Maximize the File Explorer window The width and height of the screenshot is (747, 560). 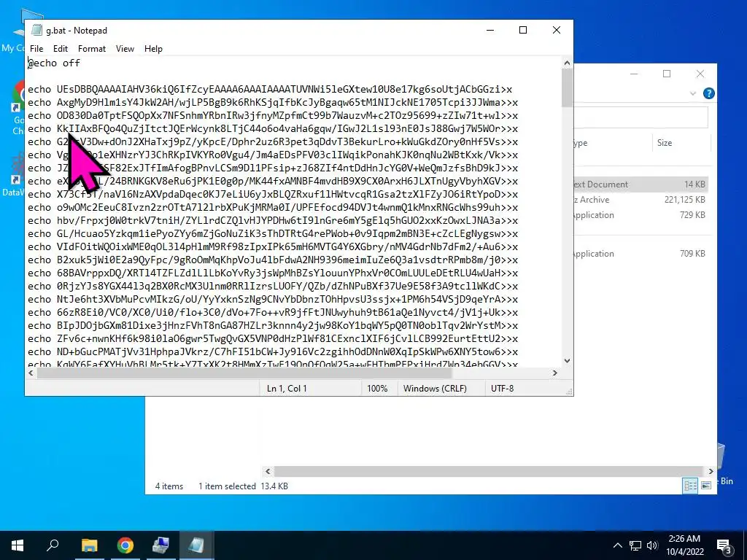pyautogui.click(x=667, y=74)
